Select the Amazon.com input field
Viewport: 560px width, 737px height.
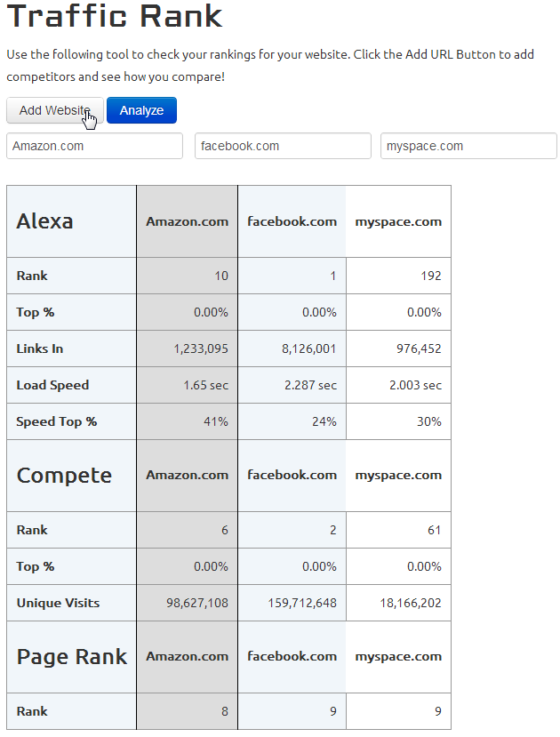tap(93, 146)
